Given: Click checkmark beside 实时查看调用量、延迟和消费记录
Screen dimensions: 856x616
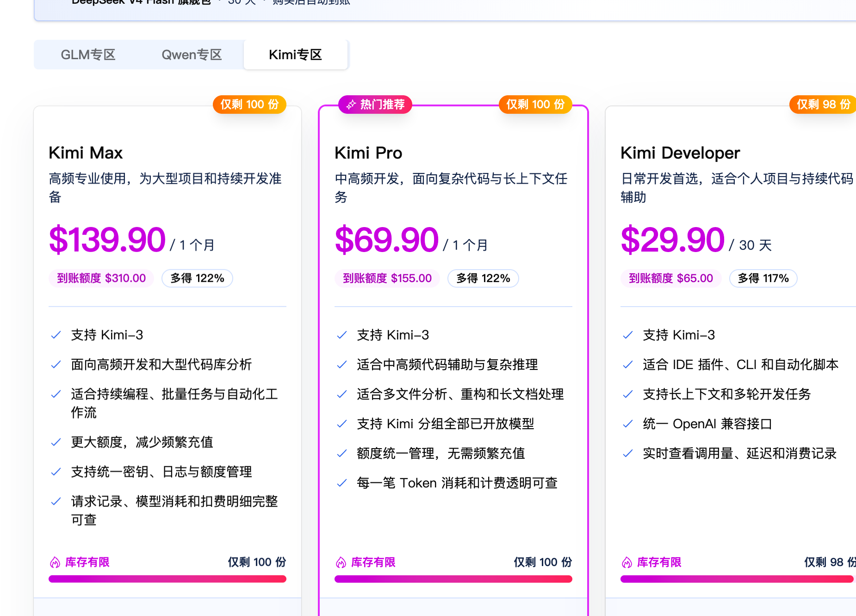Looking at the screenshot, I should pyautogui.click(x=628, y=454).
